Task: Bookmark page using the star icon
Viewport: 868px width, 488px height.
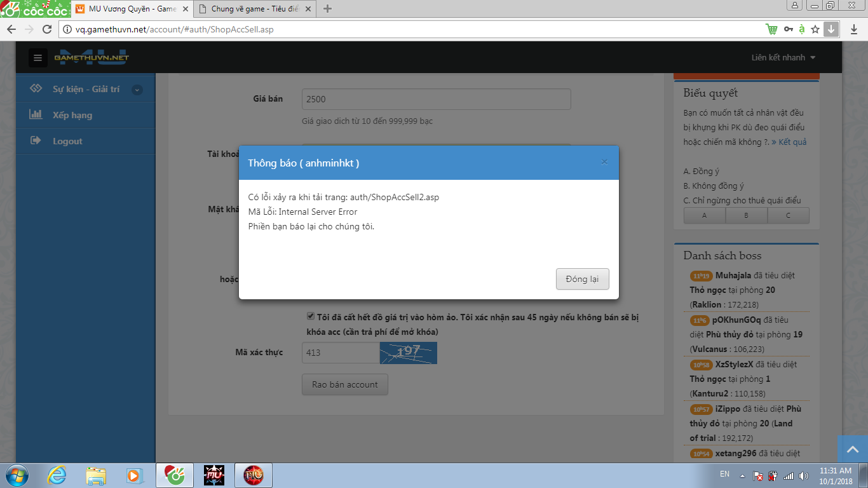Action: point(815,29)
